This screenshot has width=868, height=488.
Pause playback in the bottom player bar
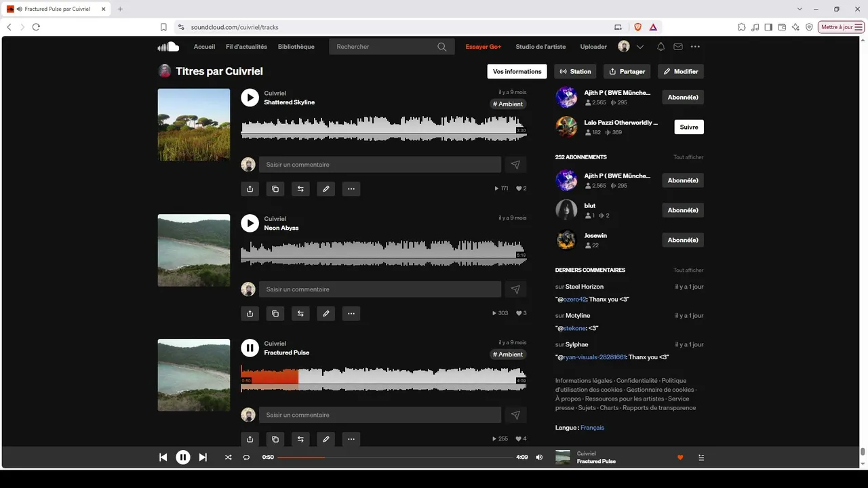pos(183,457)
